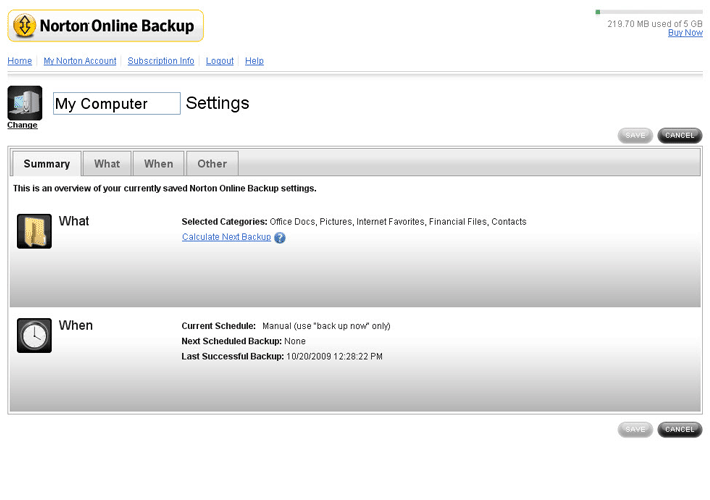710x500 pixels.
Task: Open My Norton Account link
Action: 80,61
